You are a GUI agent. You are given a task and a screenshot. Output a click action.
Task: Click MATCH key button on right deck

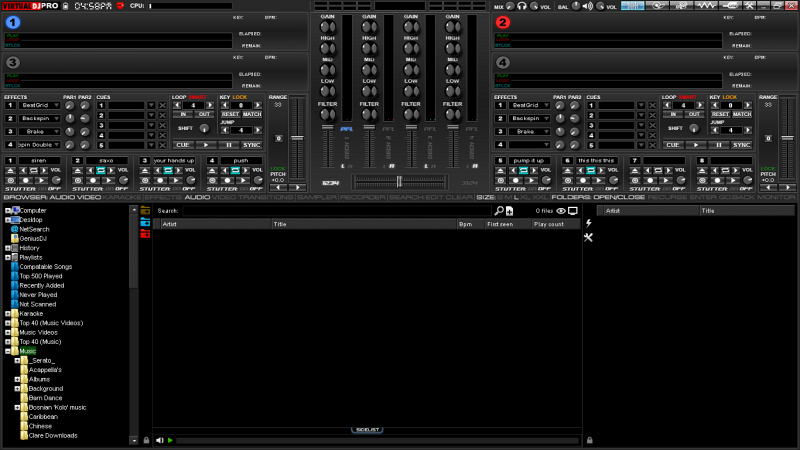point(742,114)
